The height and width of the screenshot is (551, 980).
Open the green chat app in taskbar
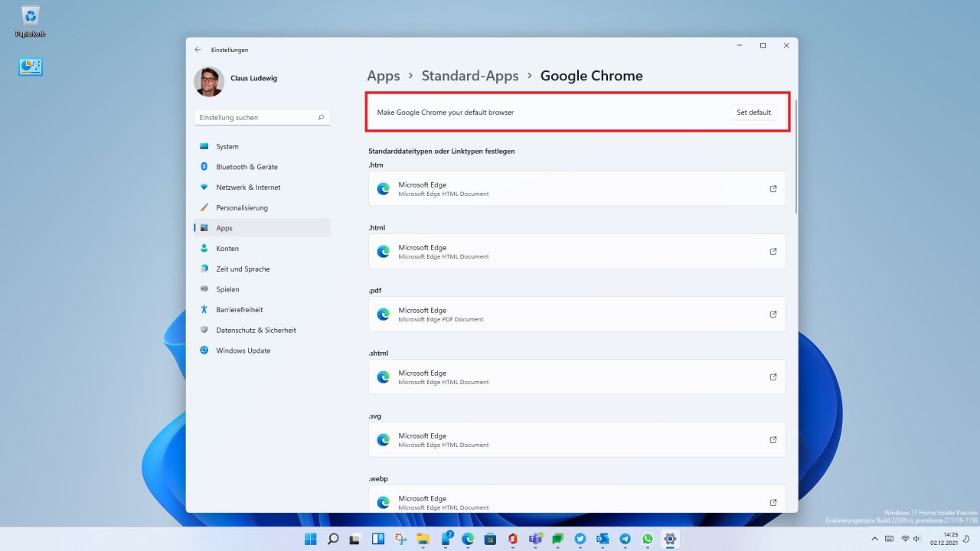click(557, 539)
